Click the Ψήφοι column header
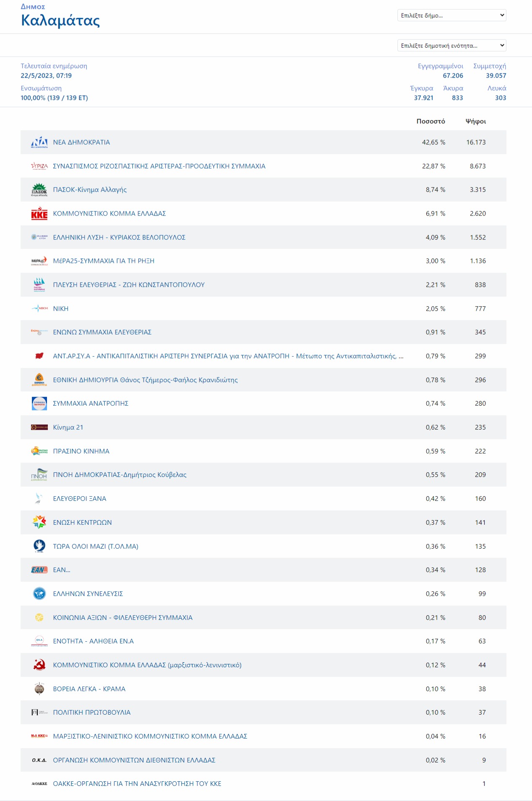The image size is (532, 801). [x=476, y=121]
